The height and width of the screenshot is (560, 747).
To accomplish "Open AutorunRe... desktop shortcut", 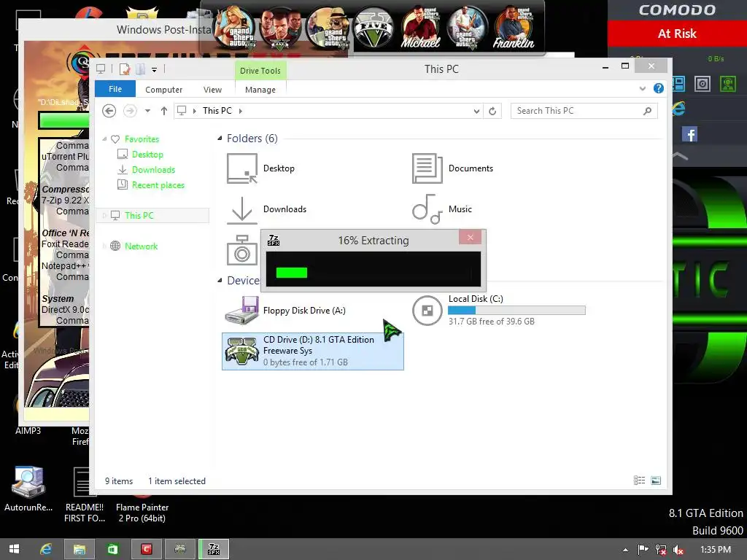I will 28,488.
